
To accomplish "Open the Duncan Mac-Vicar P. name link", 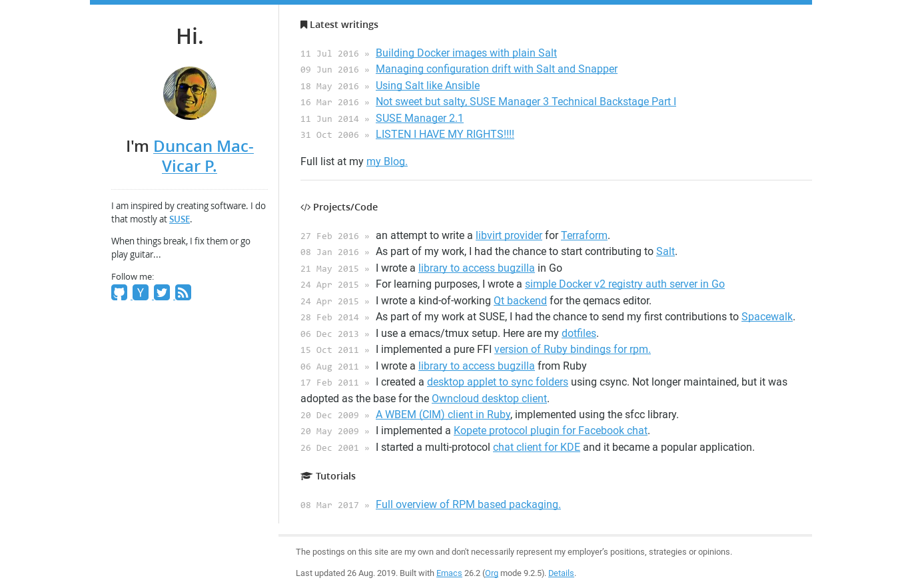I will click(203, 156).
